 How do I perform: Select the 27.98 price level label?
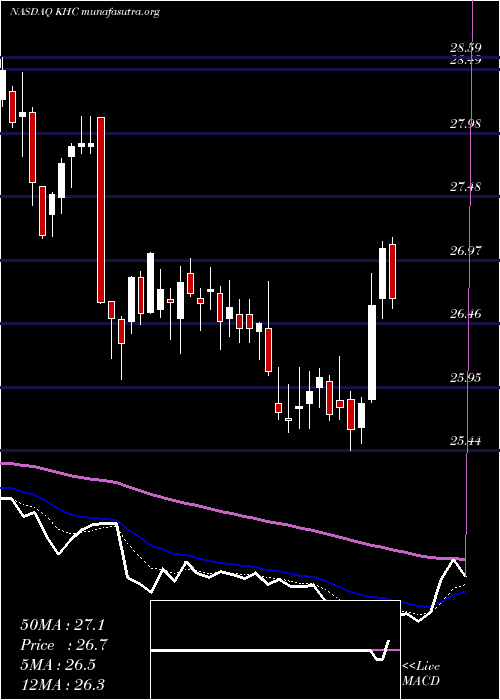[x=465, y=124]
